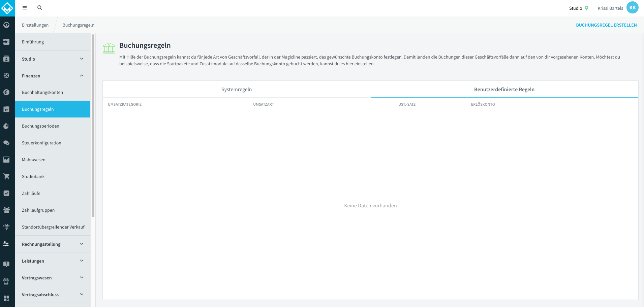Open the euro finance sidebar icon
Viewport: 644px width, 307px height.
click(x=6, y=92)
